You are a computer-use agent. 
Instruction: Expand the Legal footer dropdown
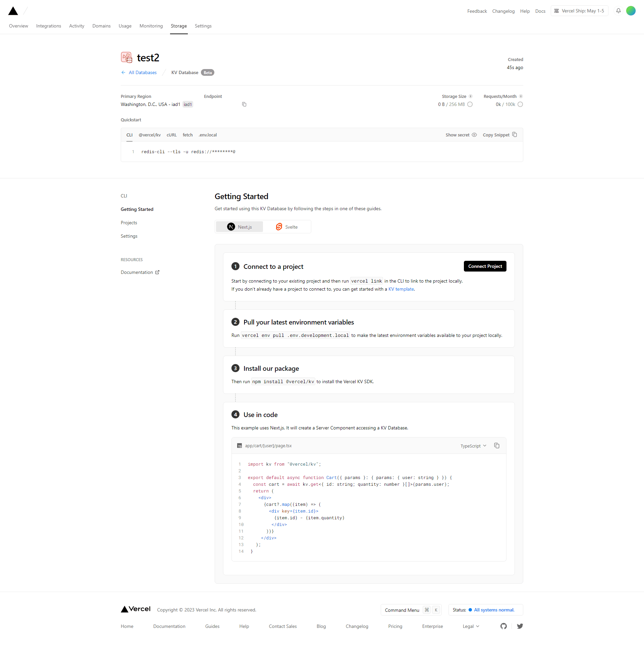pyautogui.click(x=471, y=626)
